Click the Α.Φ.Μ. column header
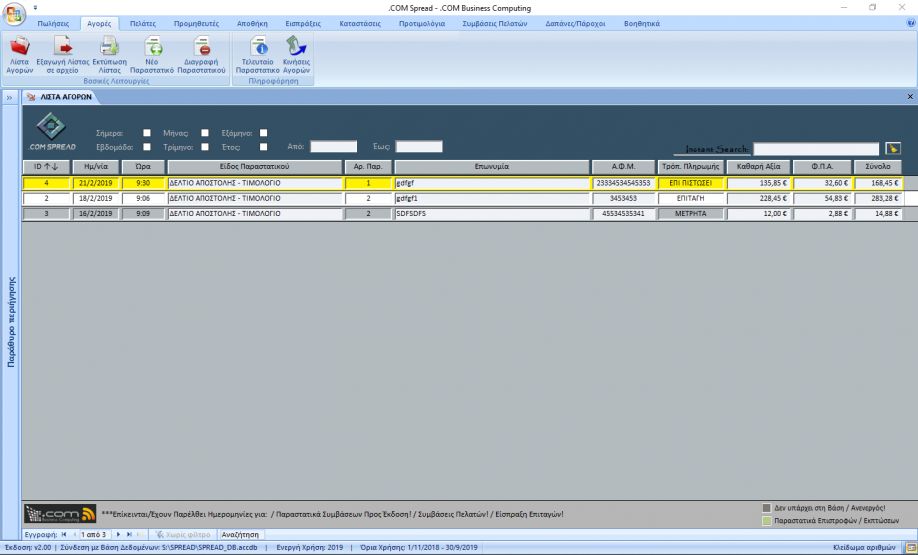Viewport: 918px width, 555px height. (x=624, y=167)
